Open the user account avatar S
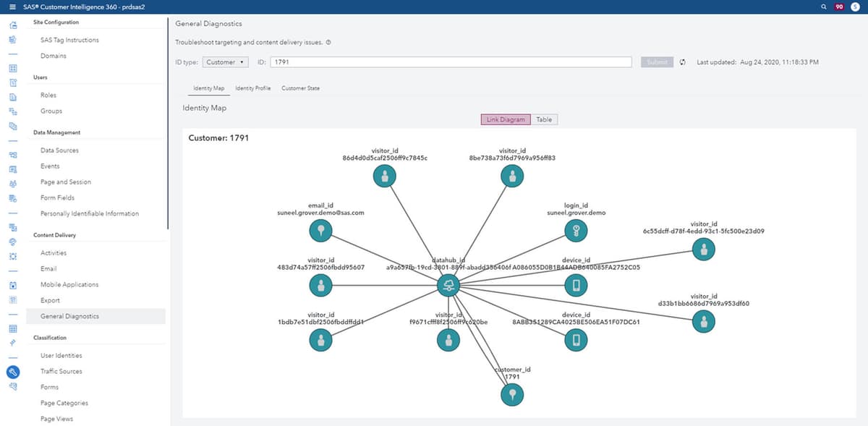The image size is (868, 426). (x=855, y=7)
